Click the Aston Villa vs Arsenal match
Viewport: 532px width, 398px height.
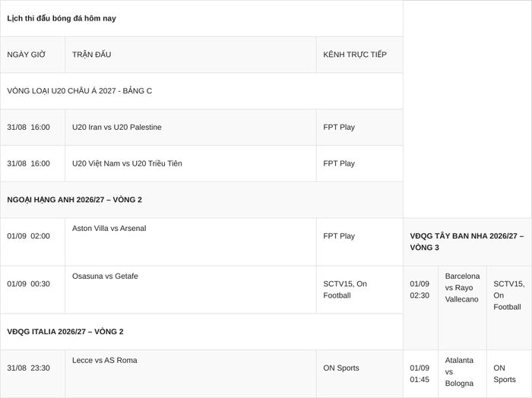pos(109,228)
